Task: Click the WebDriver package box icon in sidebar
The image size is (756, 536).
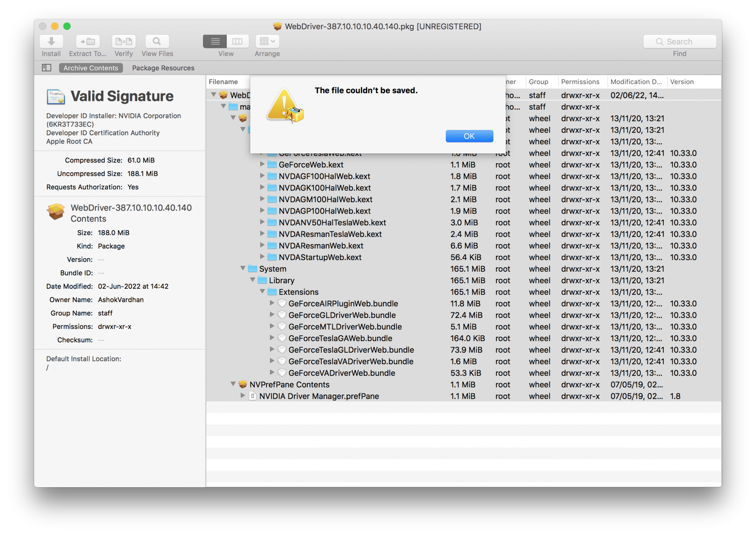Action: [56, 211]
